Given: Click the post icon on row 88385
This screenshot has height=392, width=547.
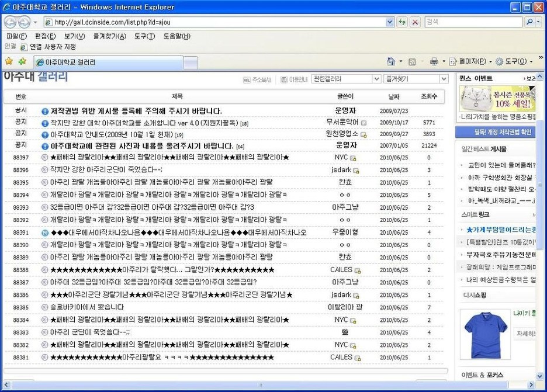Looking at the screenshot, I should (44, 307).
